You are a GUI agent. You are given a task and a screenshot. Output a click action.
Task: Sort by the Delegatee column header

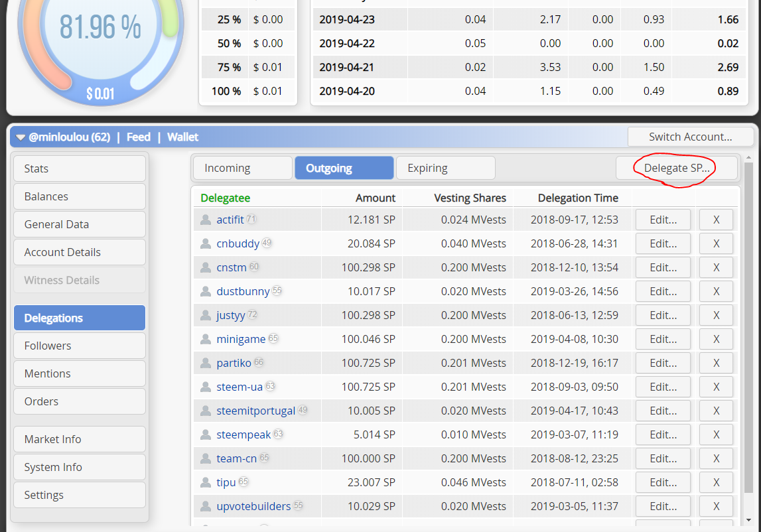point(225,198)
